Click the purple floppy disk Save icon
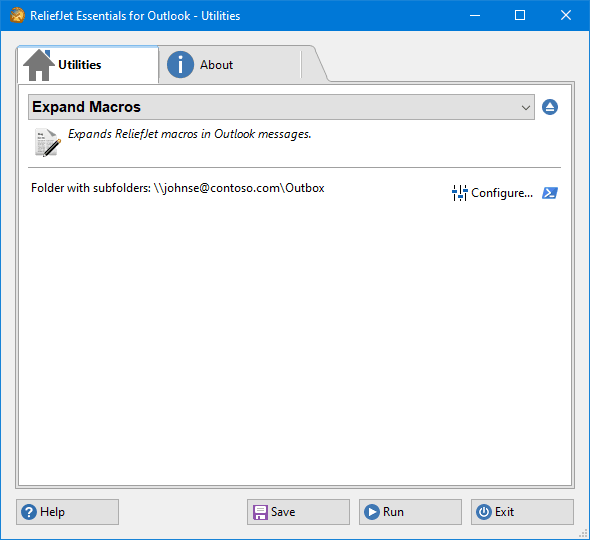This screenshot has height=540, width=590. point(260,512)
